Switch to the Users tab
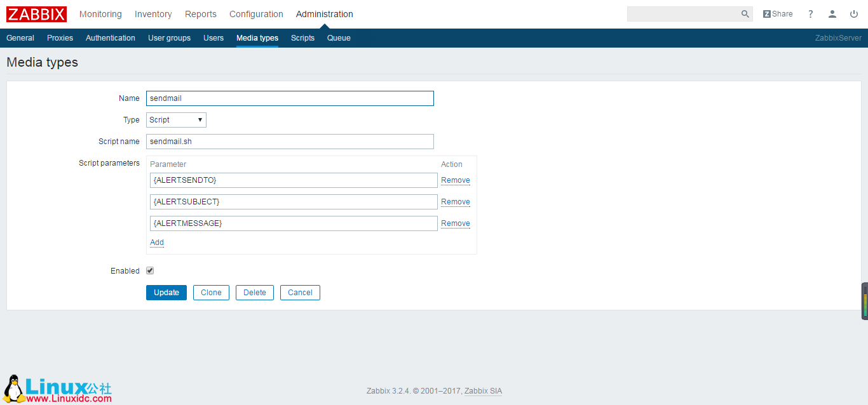Image resolution: width=868 pixels, height=405 pixels. [x=214, y=37]
